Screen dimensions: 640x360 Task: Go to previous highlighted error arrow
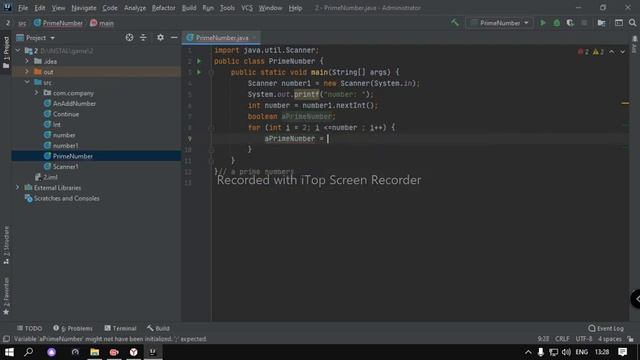611,52
